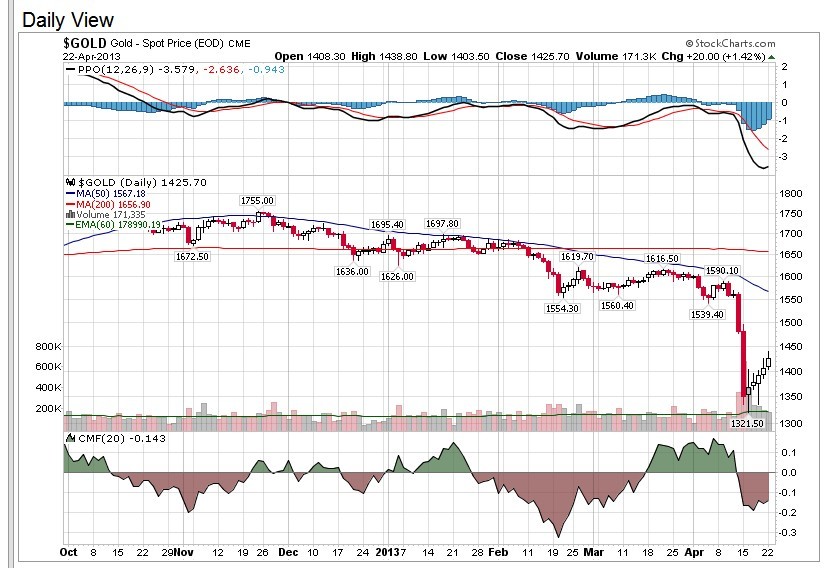Click the Apr label on time axis
The width and height of the screenshot is (833, 568).
coord(691,551)
